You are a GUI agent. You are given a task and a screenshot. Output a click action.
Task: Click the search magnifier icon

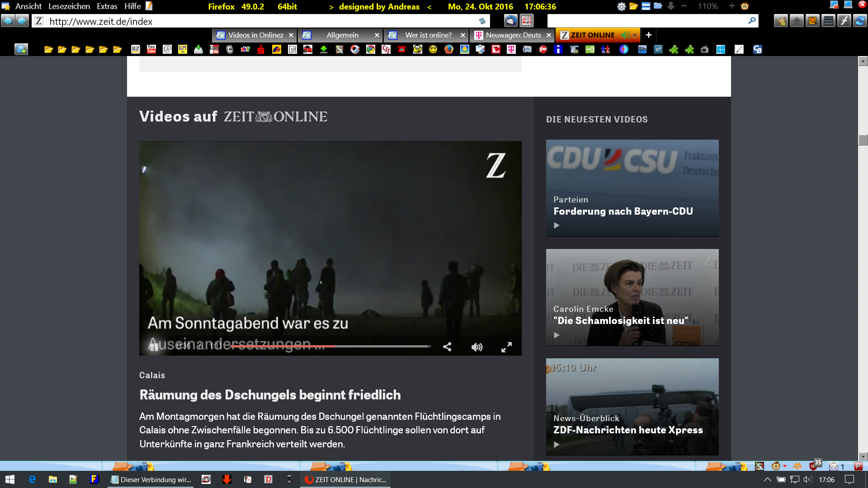click(x=752, y=21)
